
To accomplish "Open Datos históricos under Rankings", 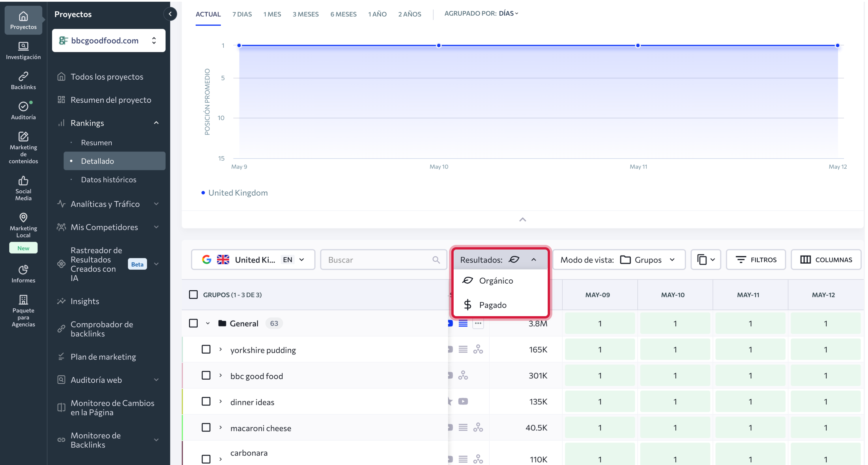I will [x=108, y=179].
